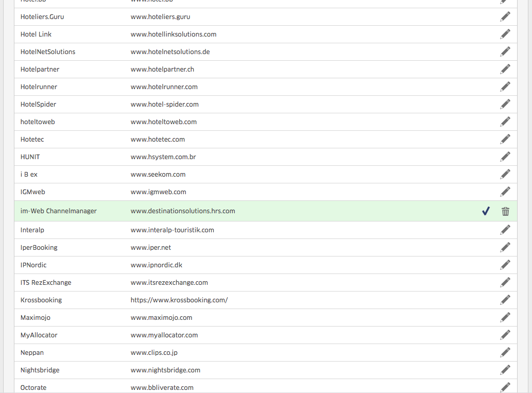The width and height of the screenshot is (532, 393).
Task: Click the Hotel Link name
Action: 36,35
